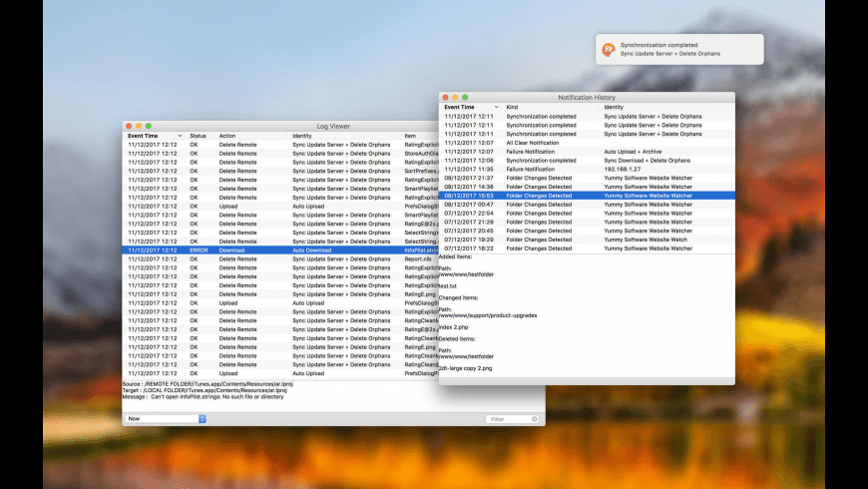Close the Log Viewer window
Image resolution: width=868 pixels, height=489 pixels.
pos(129,127)
